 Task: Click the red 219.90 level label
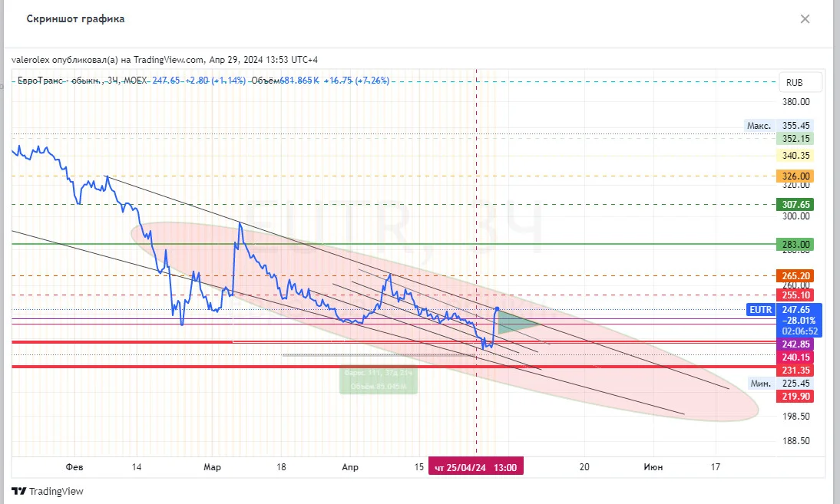pyautogui.click(x=795, y=397)
